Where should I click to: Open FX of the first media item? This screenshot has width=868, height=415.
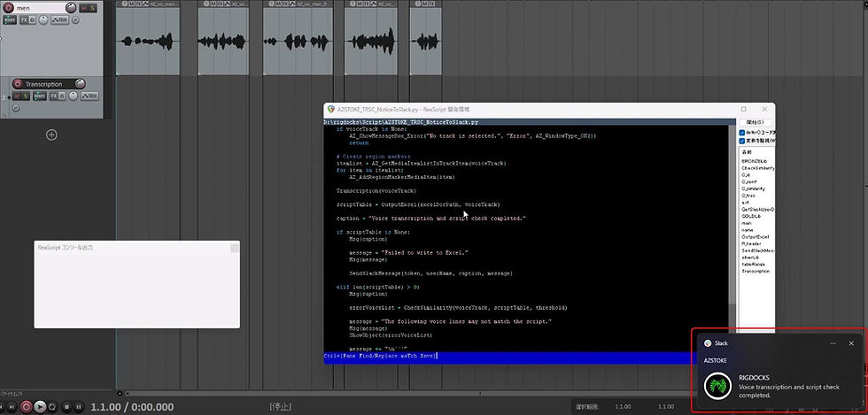[x=138, y=4]
